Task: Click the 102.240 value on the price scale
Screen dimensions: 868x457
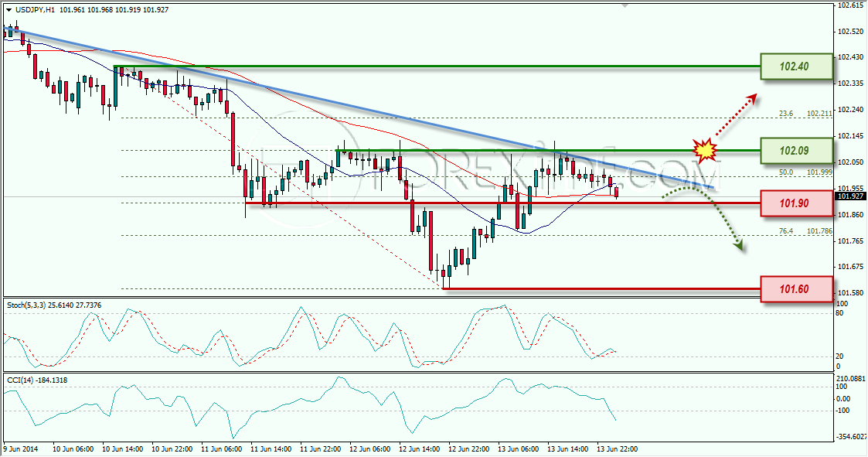Action: click(x=851, y=110)
